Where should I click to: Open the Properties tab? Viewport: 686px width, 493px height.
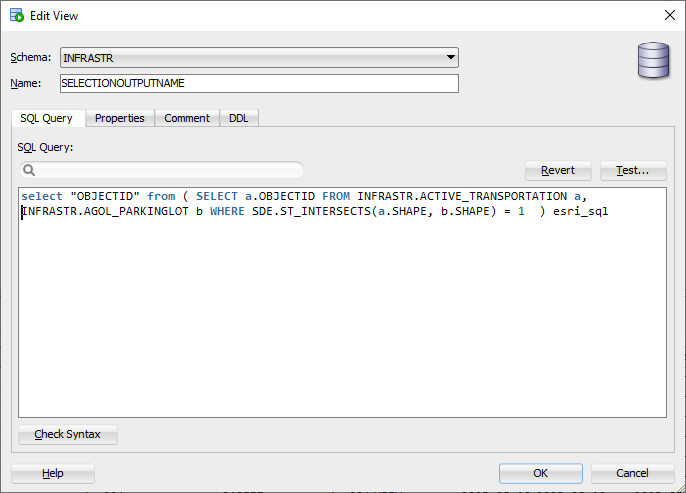120,118
